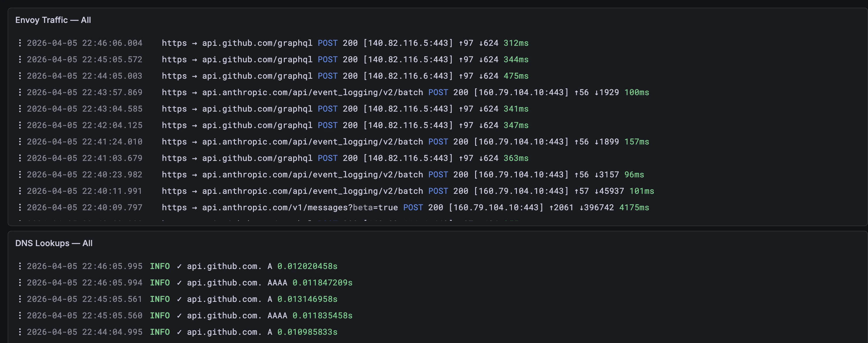The image size is (868, 343).
Task: Open log row menu for 22:45:05.572 entry
Action: [20, 60]
